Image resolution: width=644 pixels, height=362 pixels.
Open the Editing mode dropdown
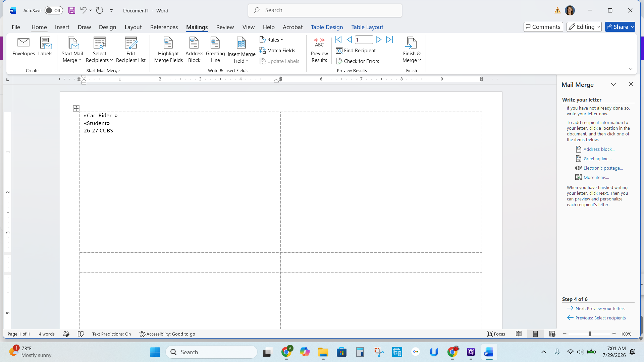[584, 27]
